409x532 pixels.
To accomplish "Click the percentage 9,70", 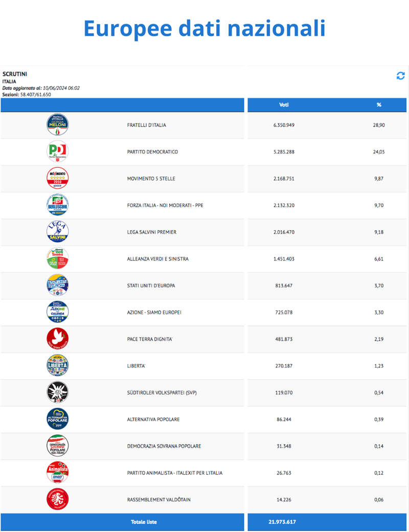I will [x=379, y=206].
